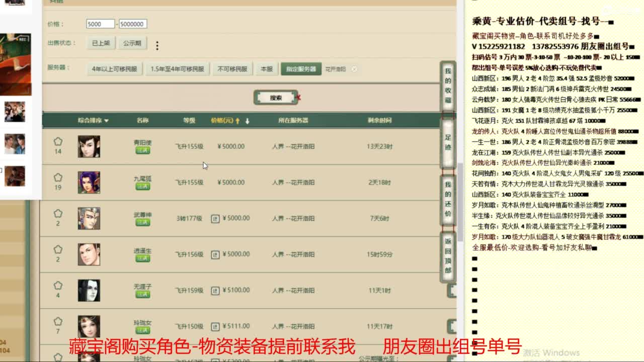Open the 九尾狐 listing name link
Viewport: 644px width, 362px height.
click(x=142, y=178)
